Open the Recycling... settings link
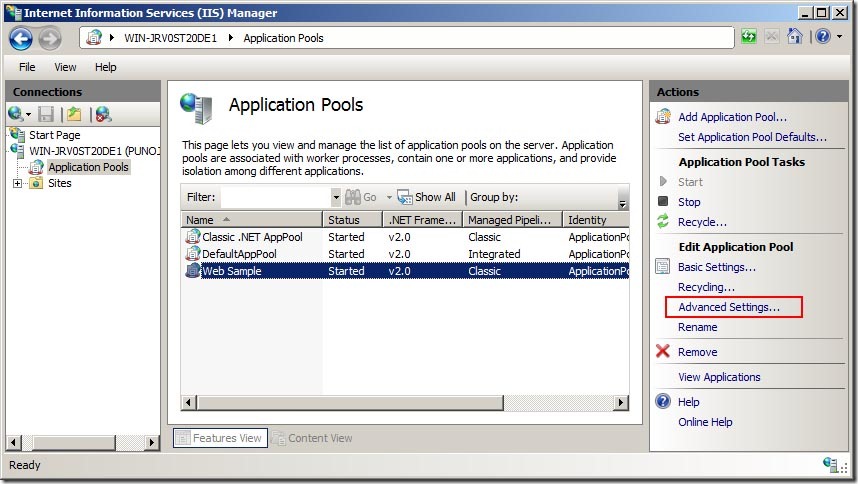This screenshot has height=484, width=858. (706, 287)
